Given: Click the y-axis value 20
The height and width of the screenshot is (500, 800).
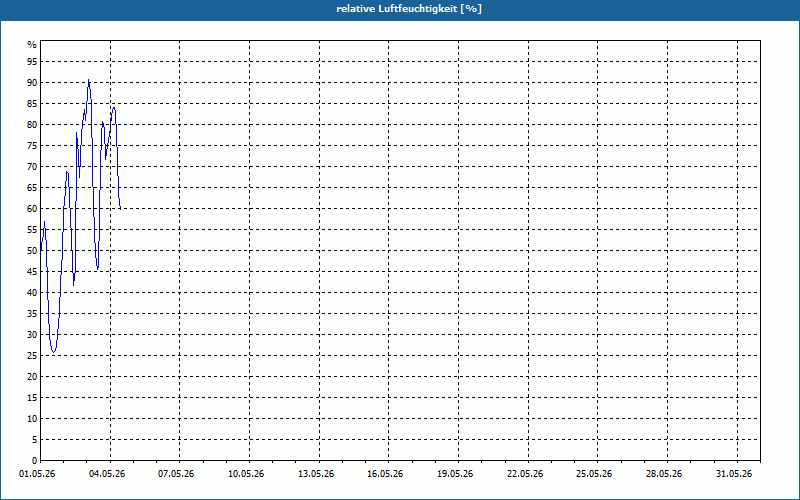Looking at the screenshot, I should point(32,377).
